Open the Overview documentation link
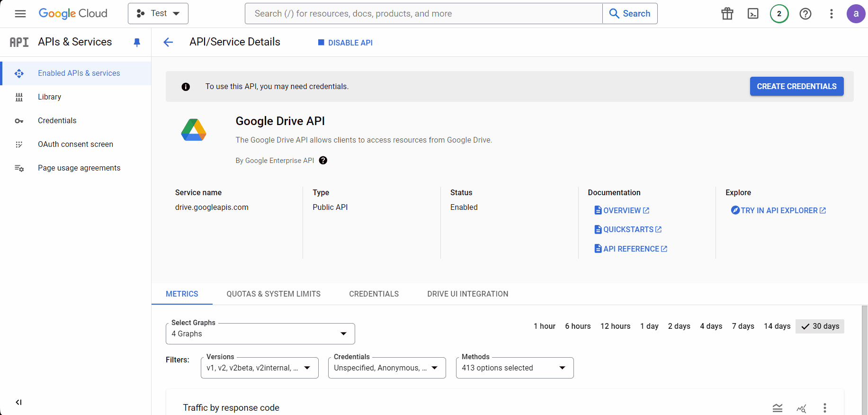 point(622,210)
